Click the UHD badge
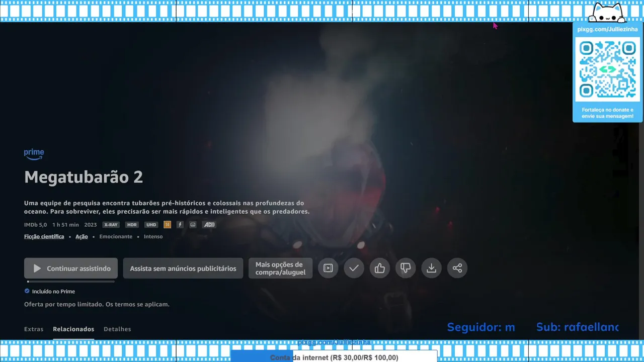Image resolution: width=644 pixels, height=362 pixels. pyautogui.click(x=151, y=225)
